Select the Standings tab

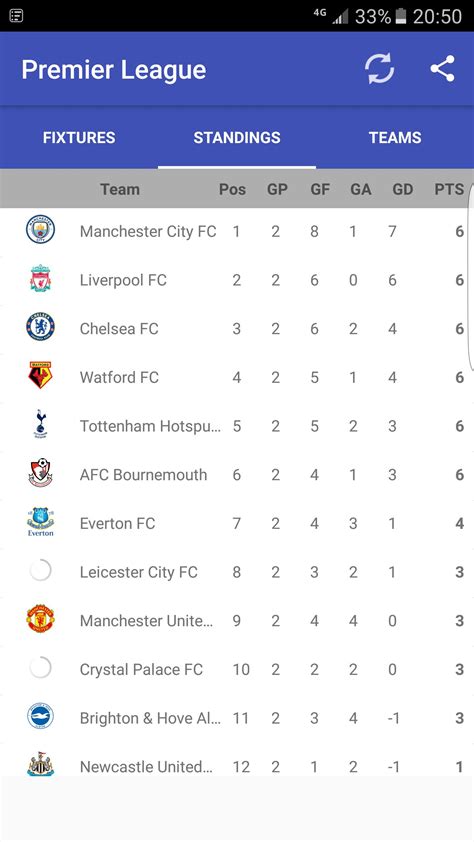coord(237,137)
